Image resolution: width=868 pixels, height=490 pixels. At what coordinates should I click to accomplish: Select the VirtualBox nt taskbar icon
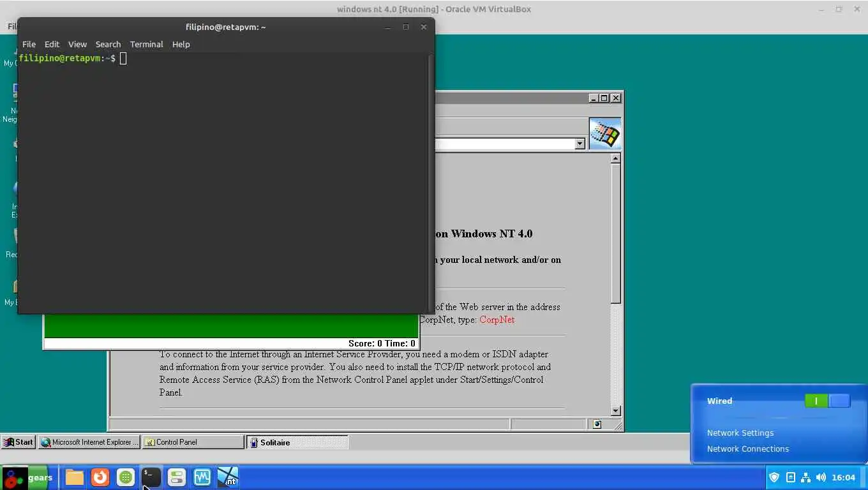tap(228, 477)
